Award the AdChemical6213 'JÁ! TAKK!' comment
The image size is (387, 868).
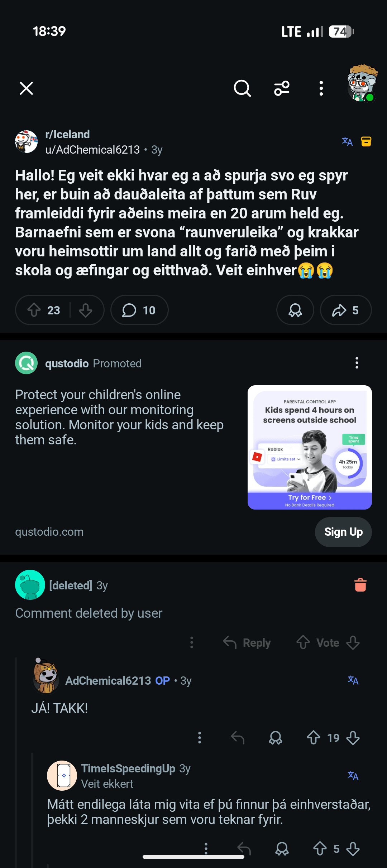click(x=276, y=738)
